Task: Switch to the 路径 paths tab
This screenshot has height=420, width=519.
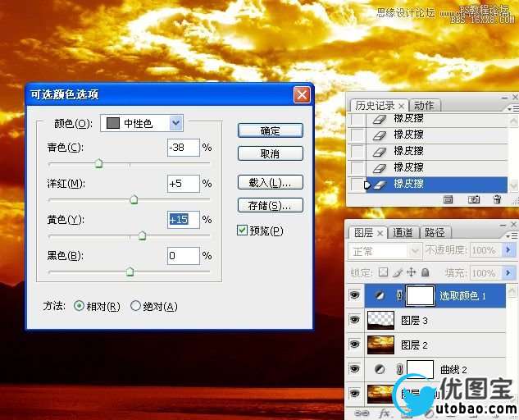Action: click(435, 233)
